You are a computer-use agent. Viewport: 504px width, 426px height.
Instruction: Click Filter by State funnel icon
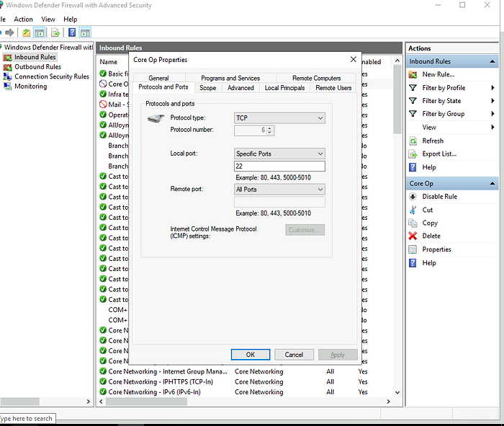413,101
